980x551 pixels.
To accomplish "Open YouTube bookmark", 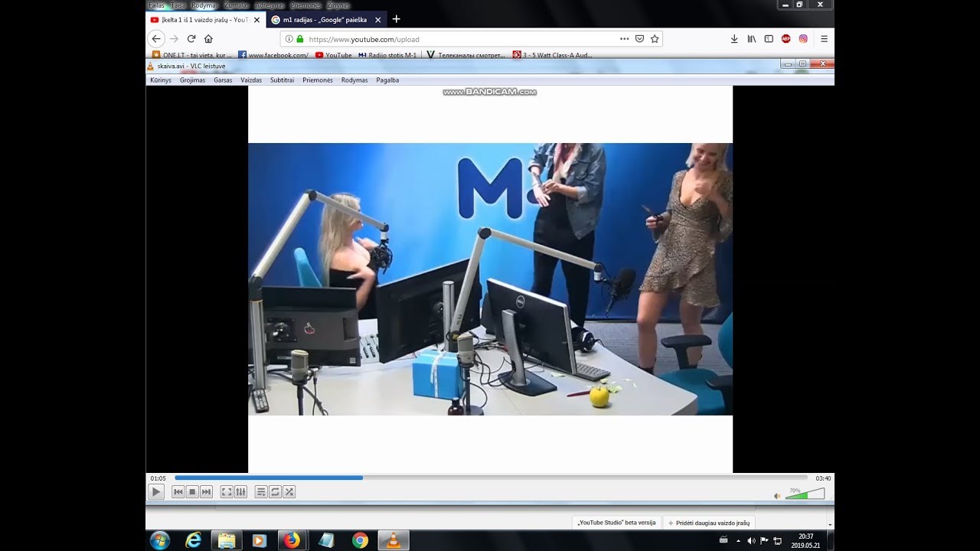I will coord(333,55).
